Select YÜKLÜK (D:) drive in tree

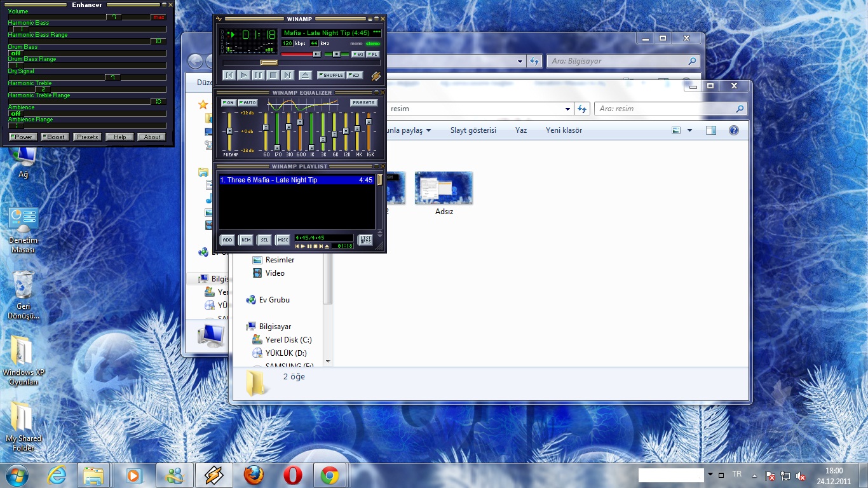tap(280, 353)
